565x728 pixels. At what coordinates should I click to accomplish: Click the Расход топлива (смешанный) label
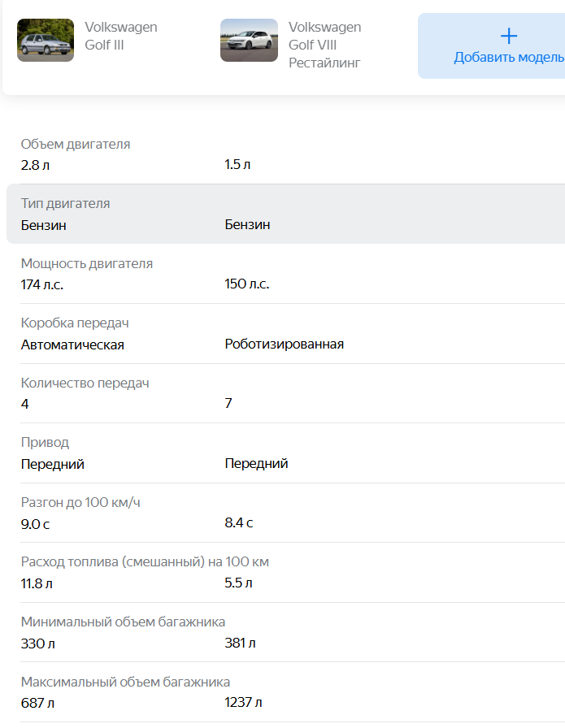(x=145, y=561)
